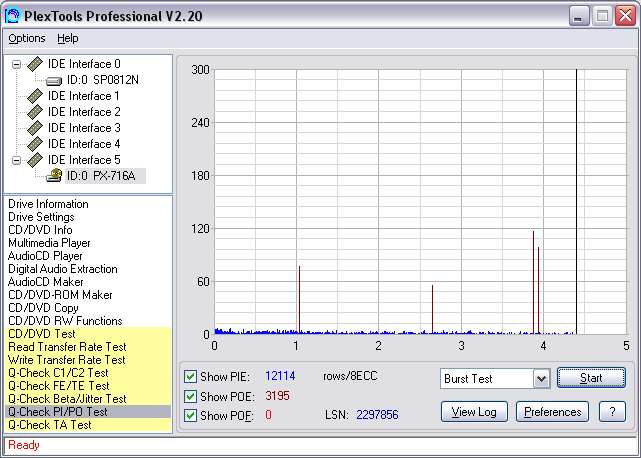Open Drive Settings function
641x458 pixels.
tap(41, 217)
